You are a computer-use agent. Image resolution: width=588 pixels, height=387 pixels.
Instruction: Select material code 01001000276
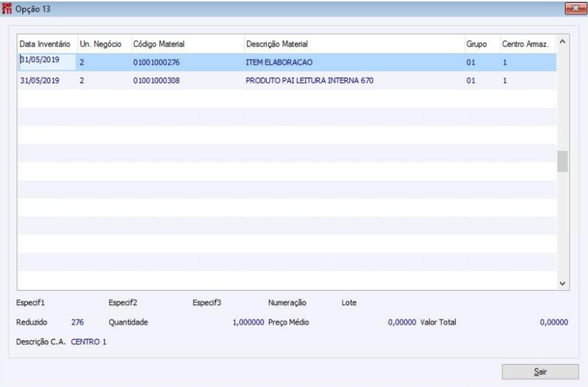(157, 62)
